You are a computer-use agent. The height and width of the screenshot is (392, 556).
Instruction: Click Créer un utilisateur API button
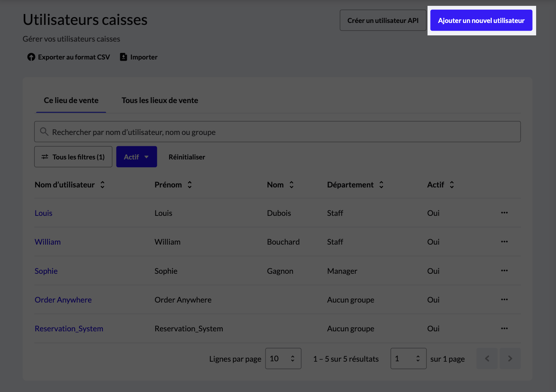point(383,20)
